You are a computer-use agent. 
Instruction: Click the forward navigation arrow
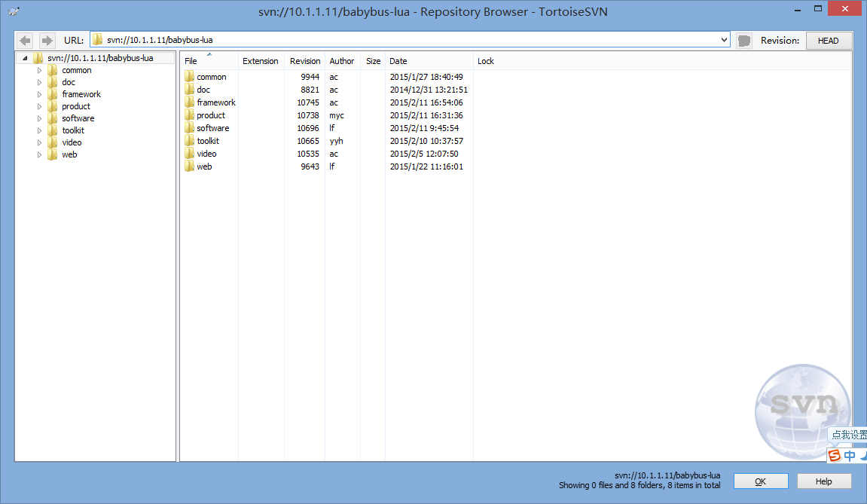(47, 41)
